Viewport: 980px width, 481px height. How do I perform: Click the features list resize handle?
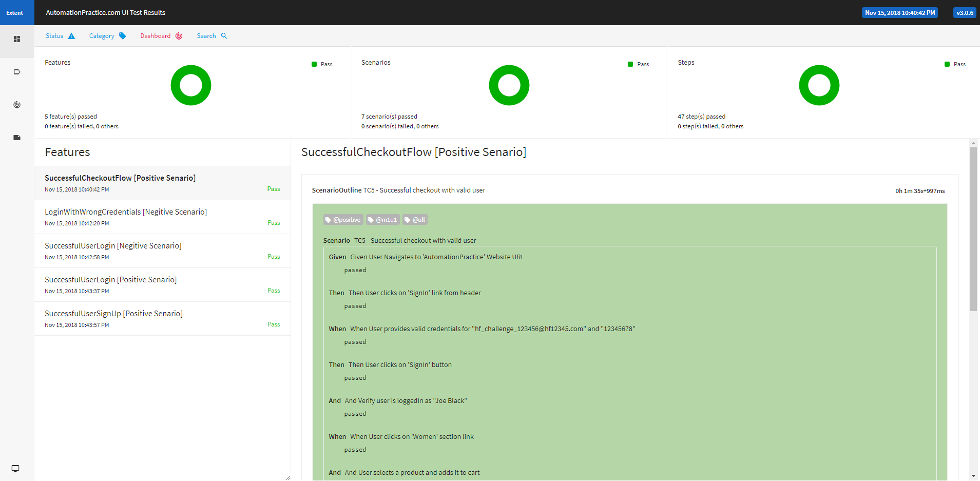(x=287, y=478)
